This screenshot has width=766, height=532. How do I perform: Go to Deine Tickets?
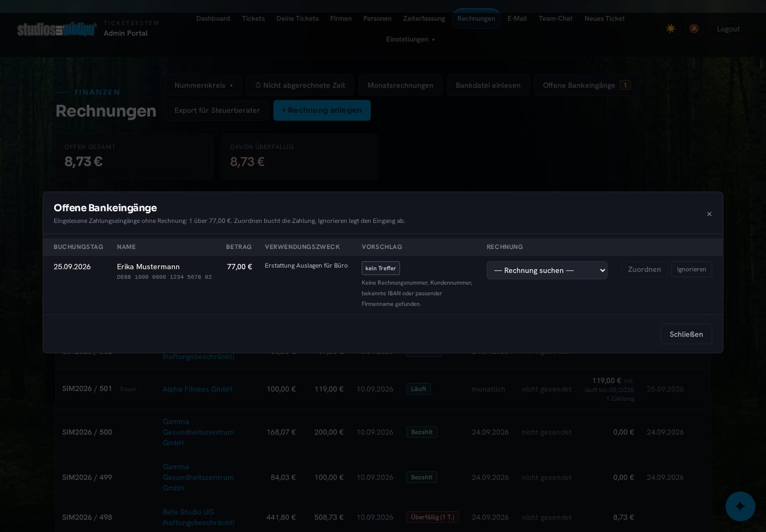(x=298, y=19)
